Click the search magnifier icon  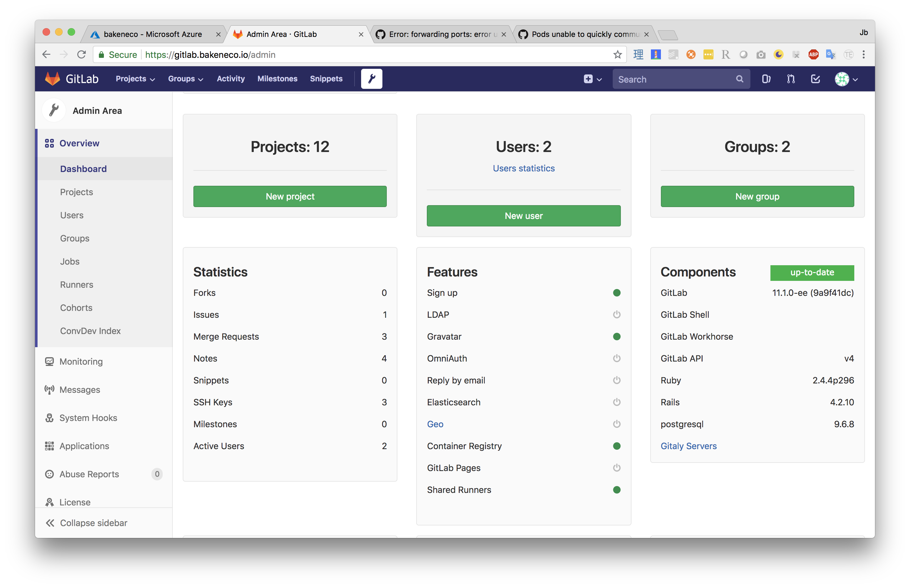(740, 79)
